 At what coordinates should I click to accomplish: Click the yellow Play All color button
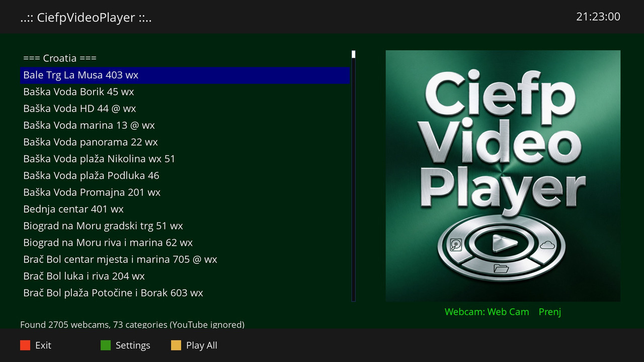[x=176, y=345]
